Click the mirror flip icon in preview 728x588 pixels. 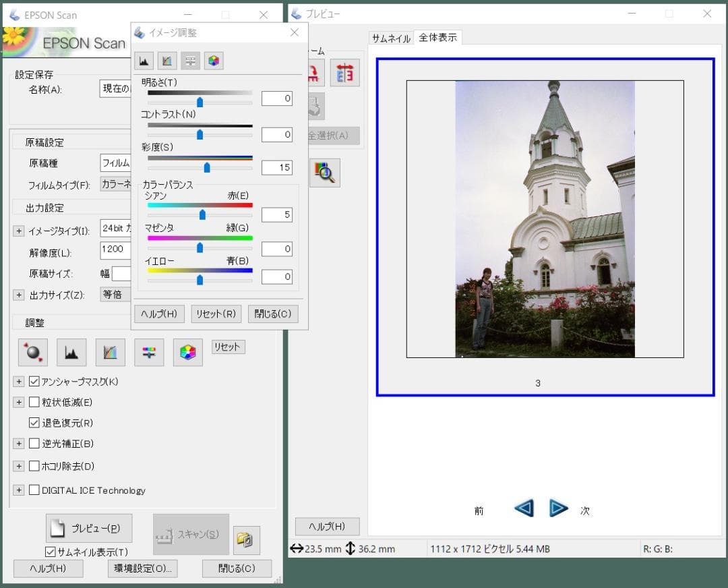click(344, 73)
